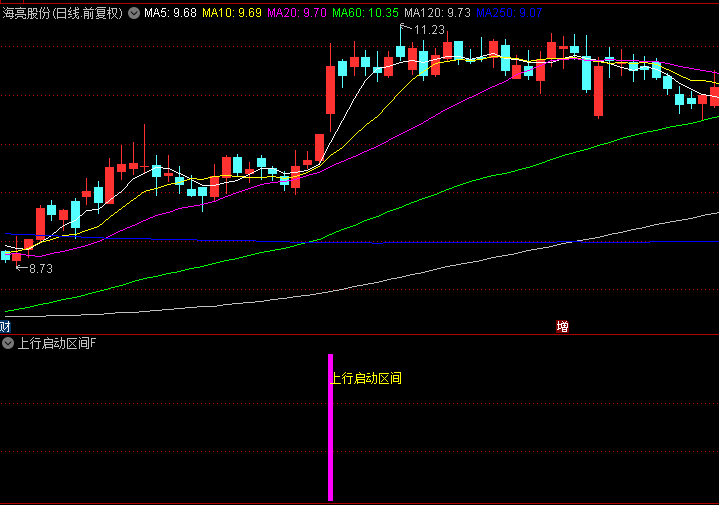Viewport: 719px width, 505px height.
Task: Click the MA250: 9.07 label
Action: [509, 13]
